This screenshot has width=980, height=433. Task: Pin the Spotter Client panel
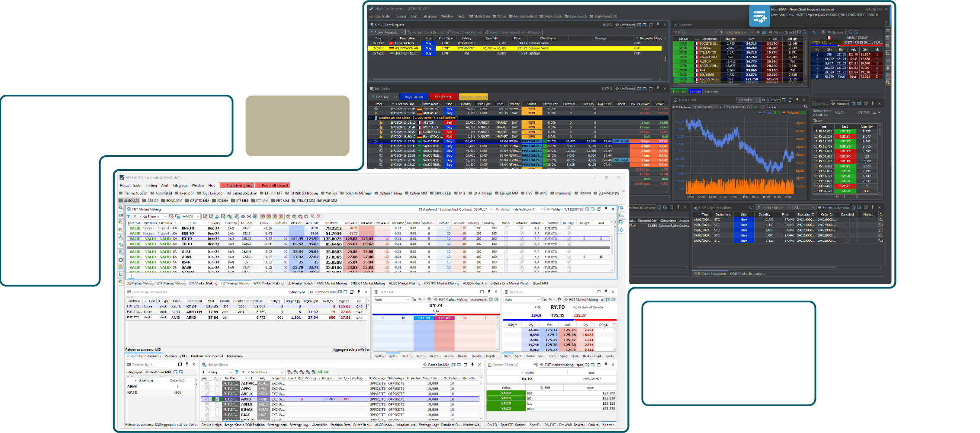[x=606, y=365]
